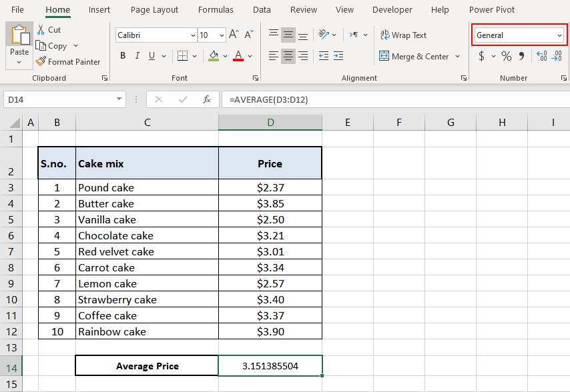The height and width of the screenshot is (392, 570).
Task: Apply italic formatting
Action: (x=137, y=56)
